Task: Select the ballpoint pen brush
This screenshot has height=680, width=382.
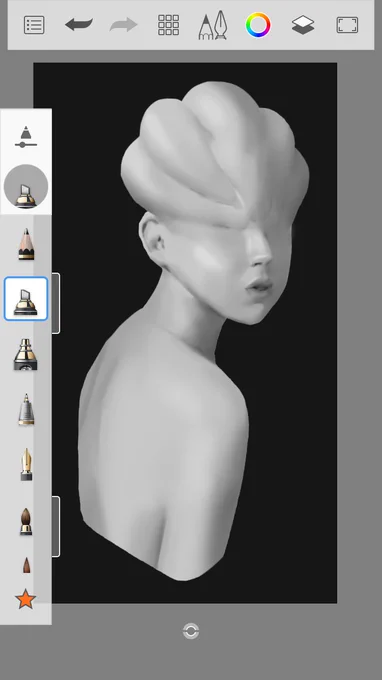Action: pos(26,409)
